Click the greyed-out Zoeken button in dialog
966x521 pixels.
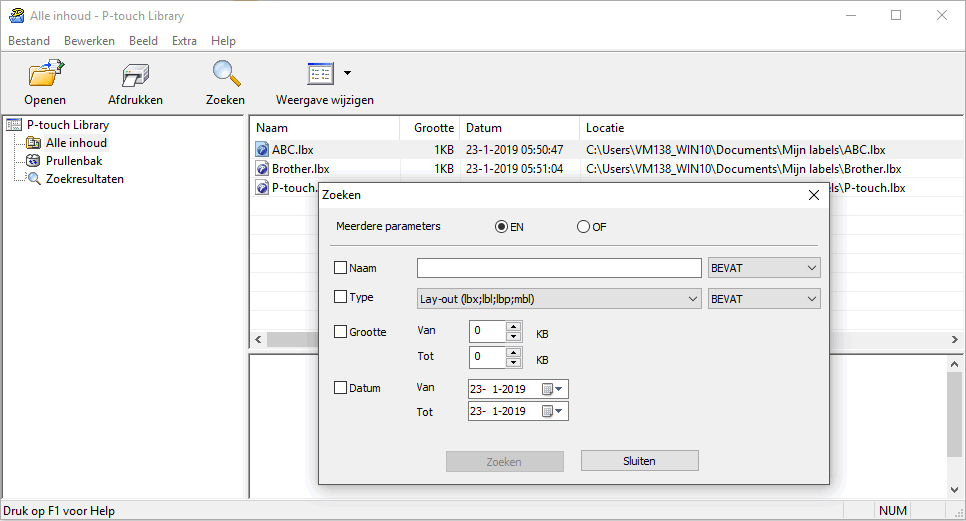(x=505, y=461)
